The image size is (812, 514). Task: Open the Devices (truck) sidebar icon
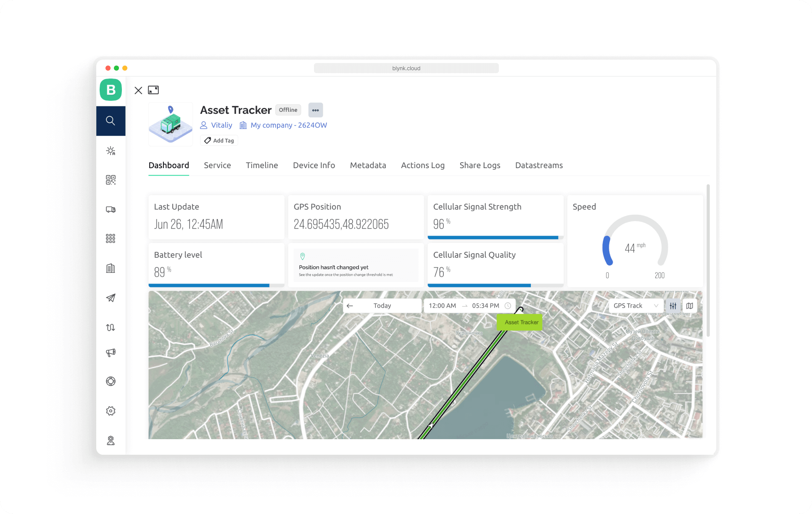(111, 209)
